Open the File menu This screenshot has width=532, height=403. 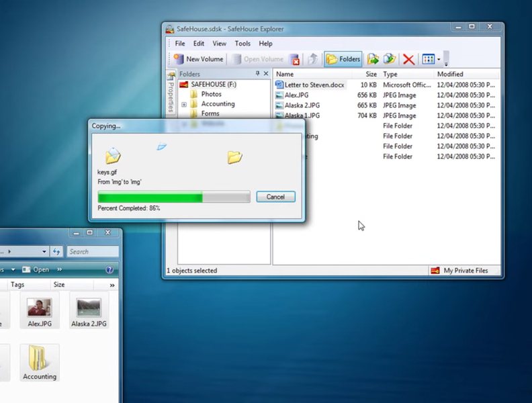tap(180, 44)
